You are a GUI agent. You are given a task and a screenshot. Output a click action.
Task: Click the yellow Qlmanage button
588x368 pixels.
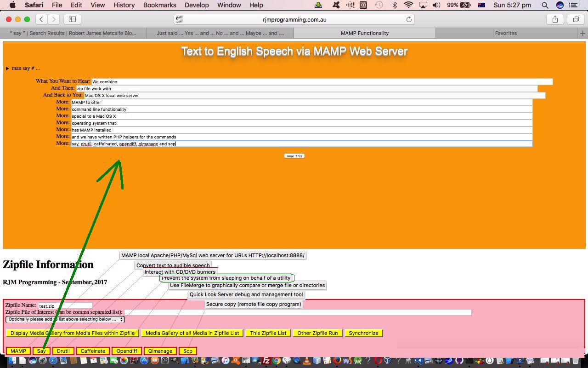click(160, 351)
